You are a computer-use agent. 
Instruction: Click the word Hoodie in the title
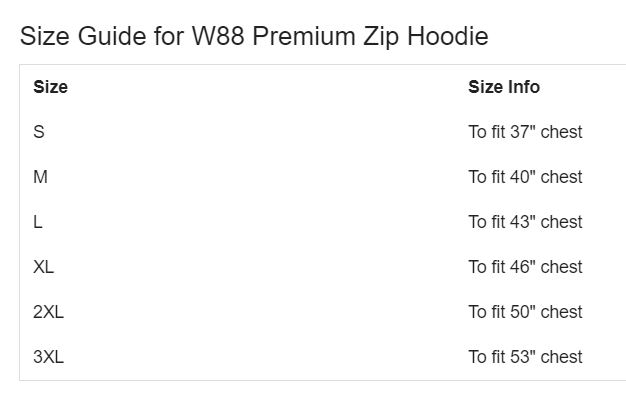pos(448,36)
